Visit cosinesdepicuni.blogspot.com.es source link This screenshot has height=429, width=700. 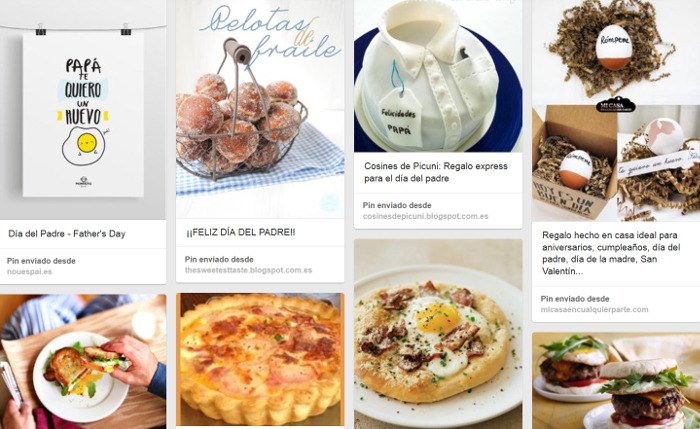(x=425, y=216)
